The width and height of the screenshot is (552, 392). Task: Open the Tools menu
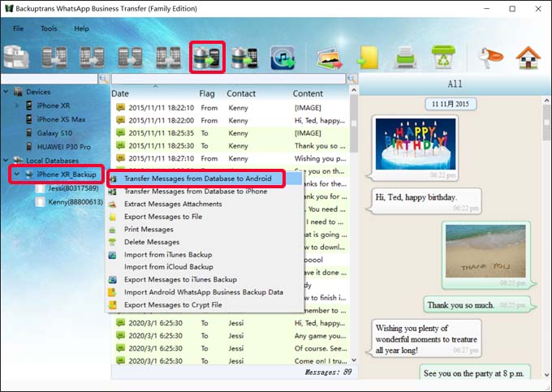pyautogui.click(x=49, y=28)
